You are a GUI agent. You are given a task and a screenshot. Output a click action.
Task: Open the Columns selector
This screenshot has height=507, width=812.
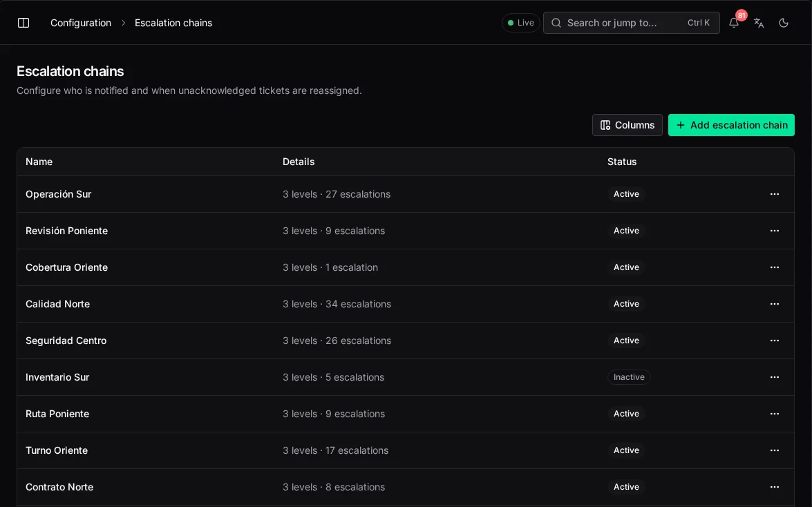(x=627, y=125)
